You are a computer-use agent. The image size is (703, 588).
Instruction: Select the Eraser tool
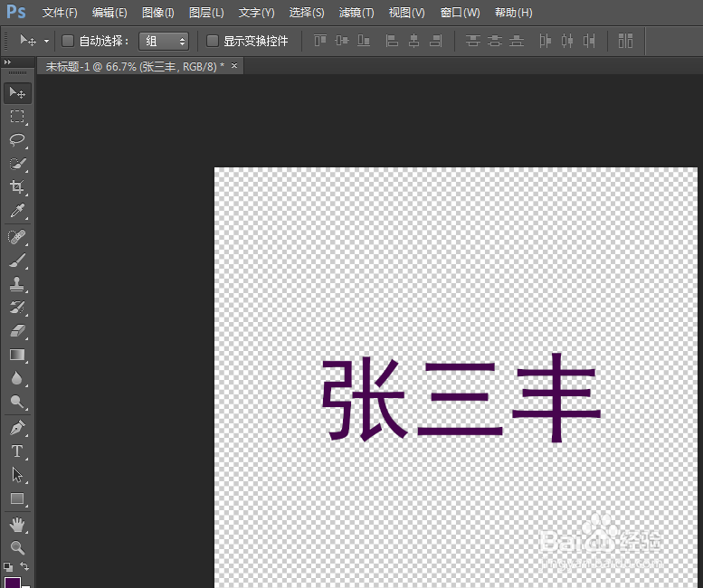point(17,331)
